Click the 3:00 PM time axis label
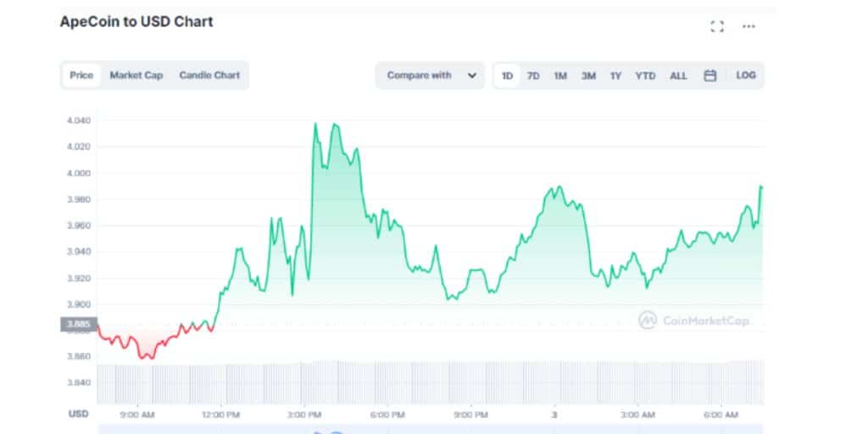The width and height of the screenshot is (868, 434). 304,415
